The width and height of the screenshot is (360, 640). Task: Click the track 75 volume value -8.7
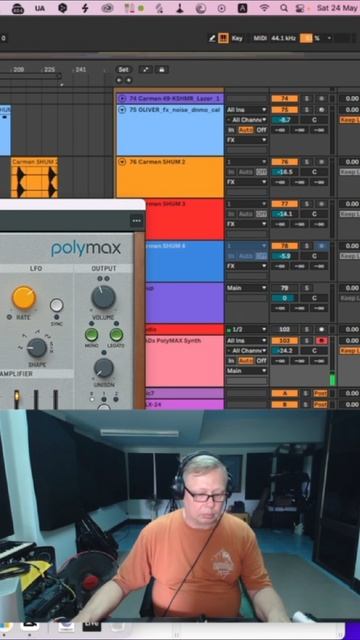[284, 120]
